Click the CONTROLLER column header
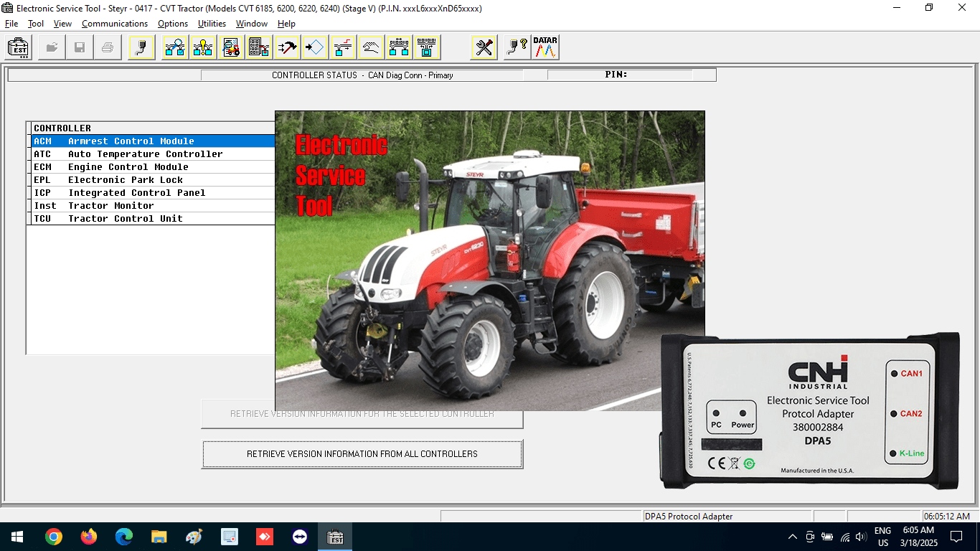Image resolution: width=980 pixels, height=551 pixels. pyautogui.click(x=153, y=128)
